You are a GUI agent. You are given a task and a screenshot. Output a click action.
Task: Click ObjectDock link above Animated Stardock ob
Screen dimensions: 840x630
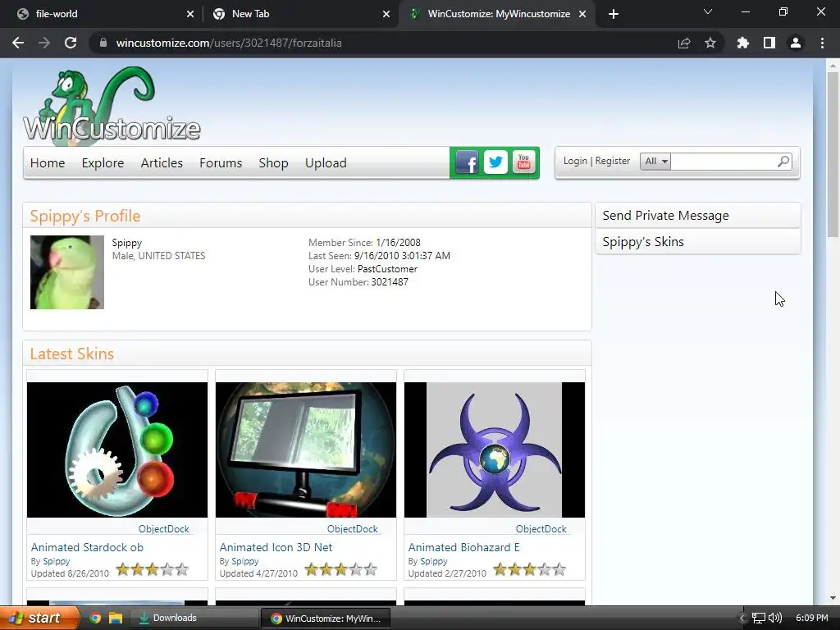(x=164, y=529)
